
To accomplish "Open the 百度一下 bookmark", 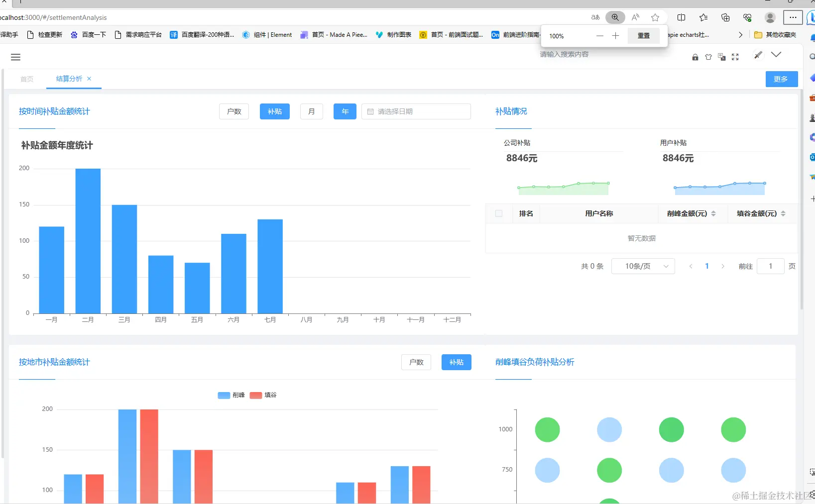I will 88,35.
